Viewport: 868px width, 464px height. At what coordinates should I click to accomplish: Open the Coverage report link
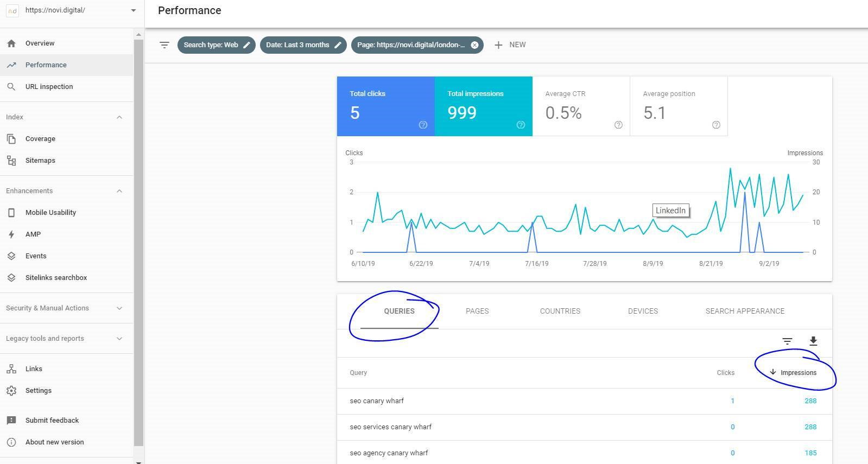point(40,138)
